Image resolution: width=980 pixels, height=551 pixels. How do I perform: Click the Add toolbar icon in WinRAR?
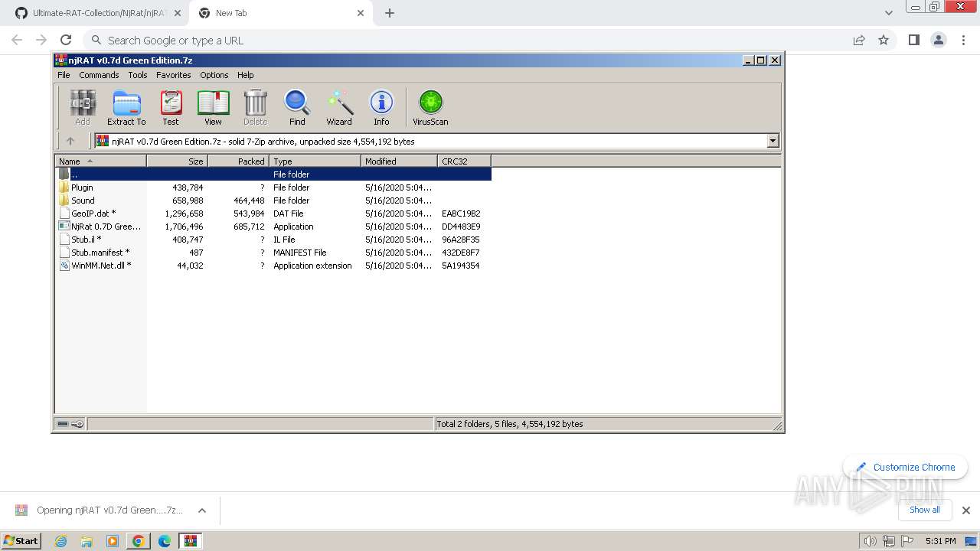tap(83, 107)
